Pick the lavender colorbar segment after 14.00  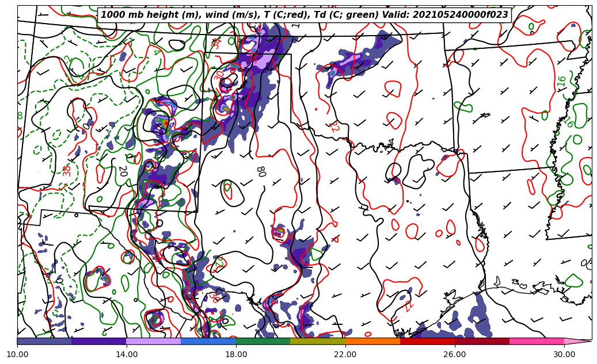(153, 341)
